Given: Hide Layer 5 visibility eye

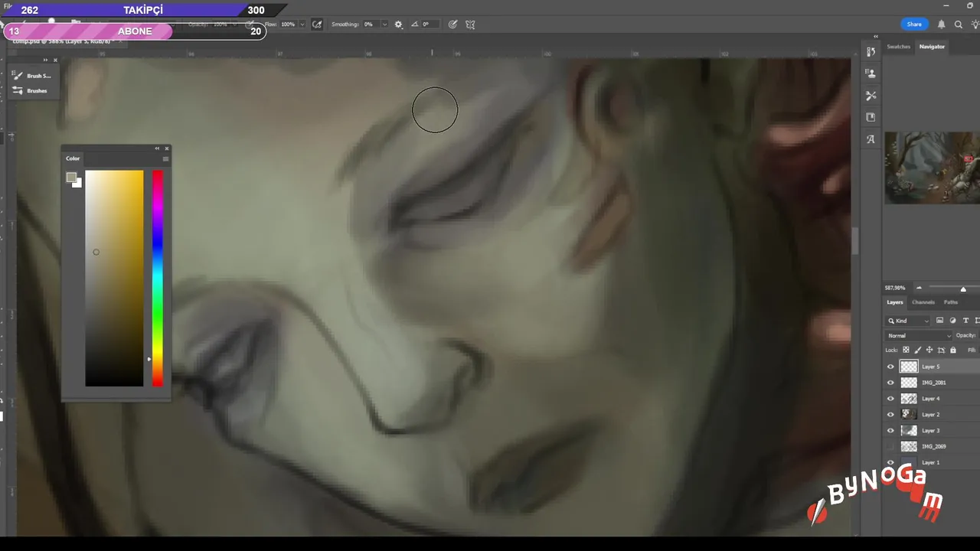Looking at the screenshot, I should tap(890, 367).
